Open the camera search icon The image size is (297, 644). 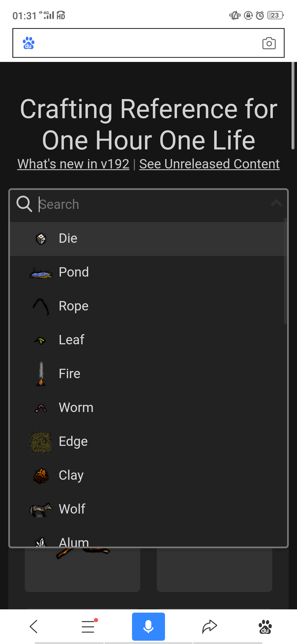coord(269,43)
